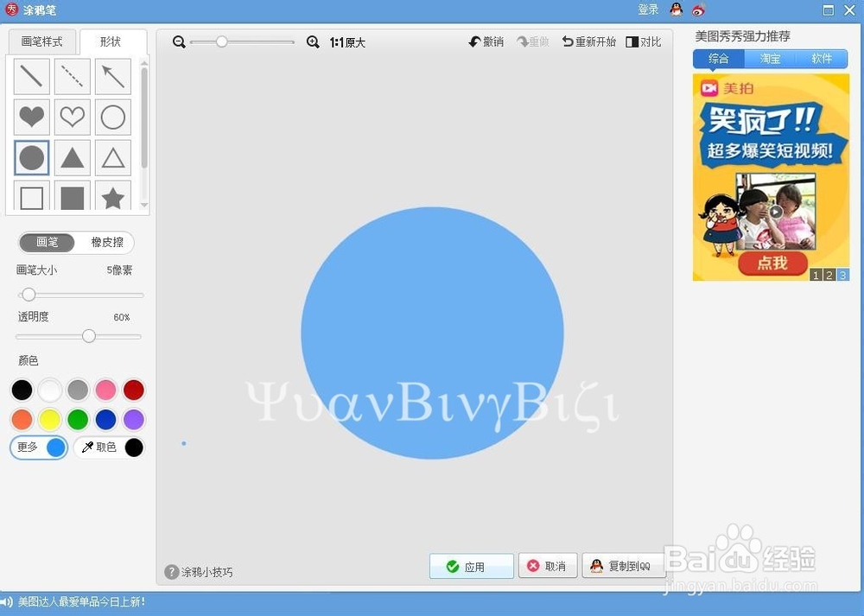Pick the purple color swatch
The image size is (864, 616).
(x=133, y=419)
